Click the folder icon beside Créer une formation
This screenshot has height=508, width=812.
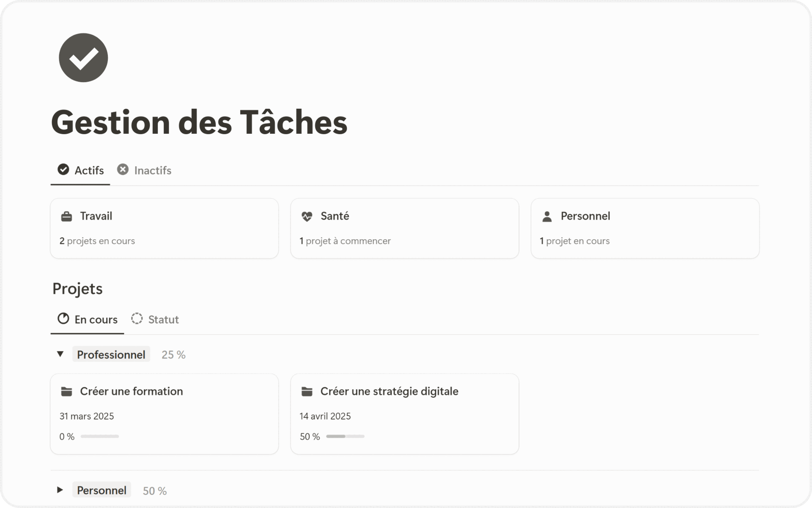66,392
